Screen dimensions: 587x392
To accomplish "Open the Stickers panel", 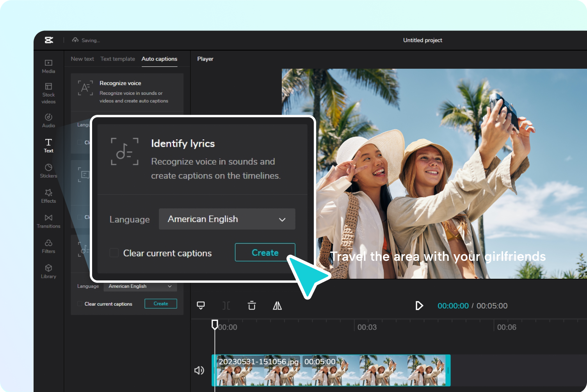I will pyautogui.click(x=48, y=171).
